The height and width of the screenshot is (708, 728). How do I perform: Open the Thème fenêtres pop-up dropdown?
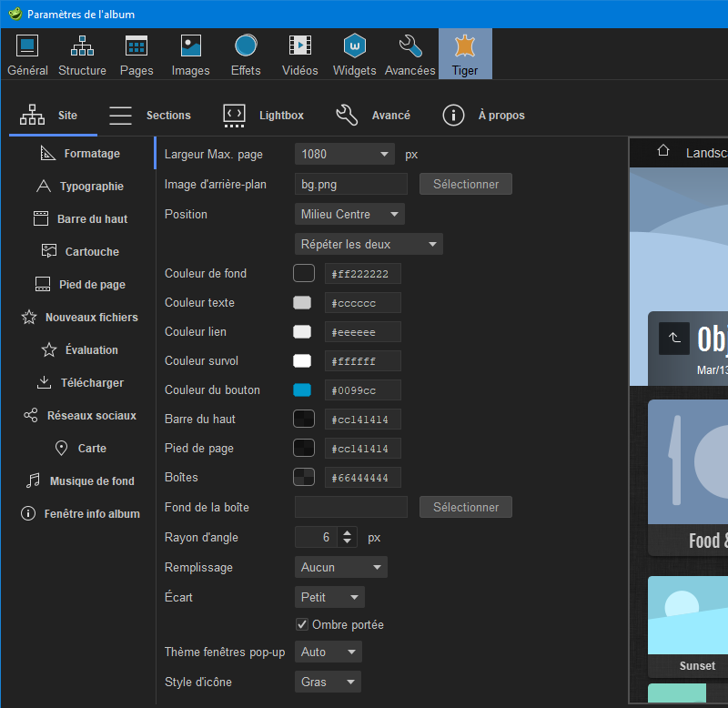tap(329, 652)
